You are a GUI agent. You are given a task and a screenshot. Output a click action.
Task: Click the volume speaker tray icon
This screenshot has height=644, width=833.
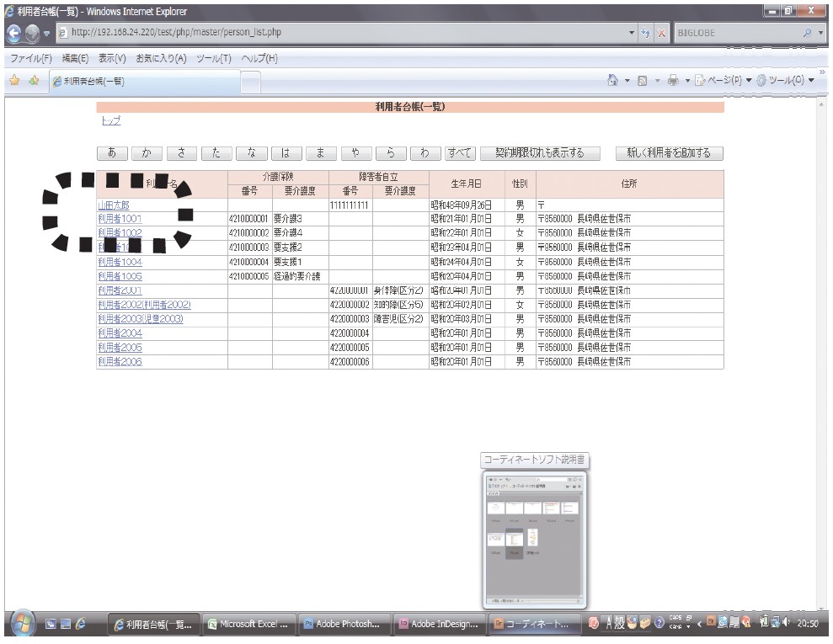coord(787,621)
